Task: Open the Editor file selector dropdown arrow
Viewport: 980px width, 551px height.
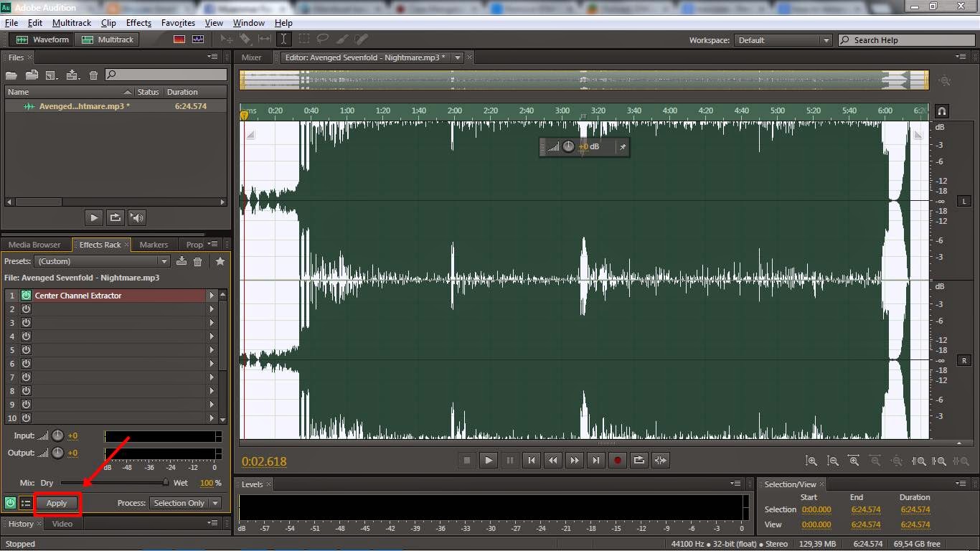Action: (x=457, y=57)
